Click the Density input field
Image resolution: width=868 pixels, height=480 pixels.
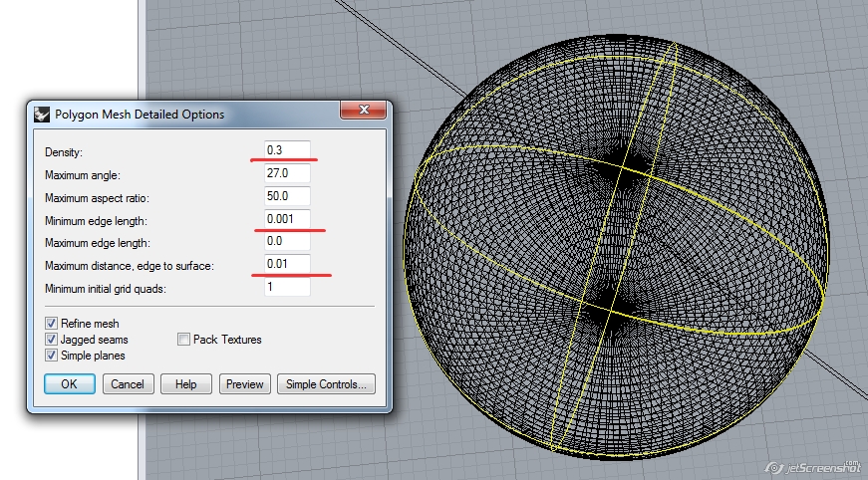click(287, 150)
